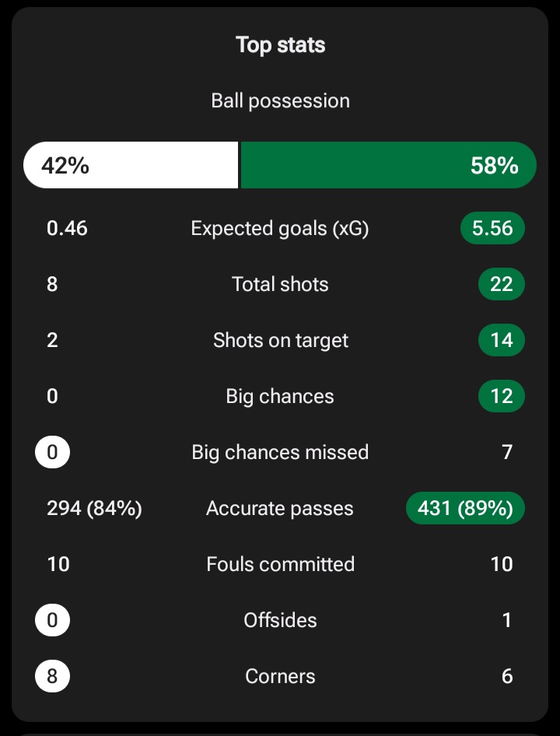Screen dimensions: 560x736
Task: Tap the green 12 big chances badge
Action: (x=501, y=397)
